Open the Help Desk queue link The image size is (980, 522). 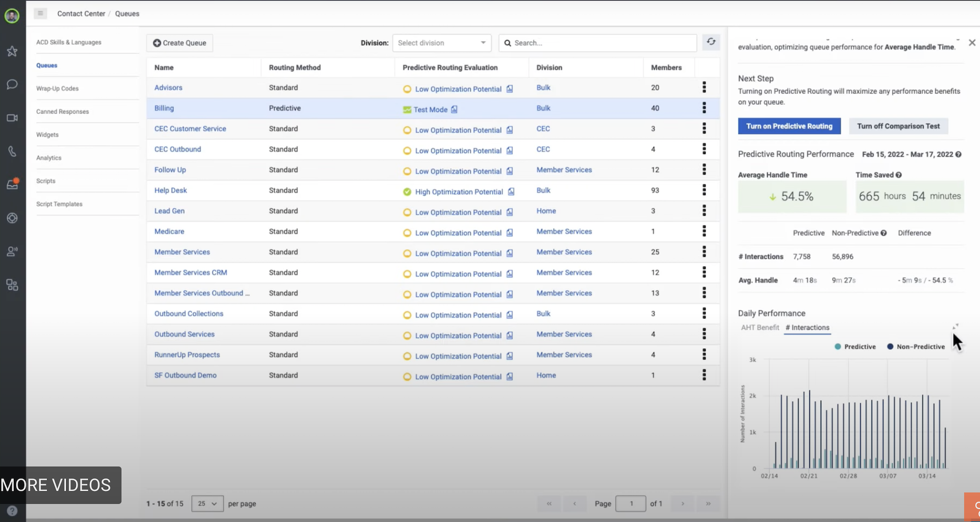(171, 190)
